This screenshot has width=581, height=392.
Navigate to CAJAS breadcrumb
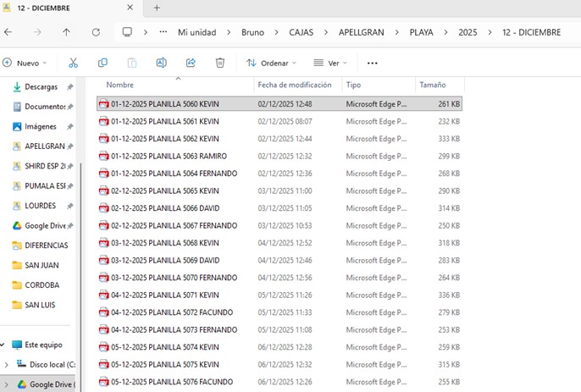click(x=302, y=32)
